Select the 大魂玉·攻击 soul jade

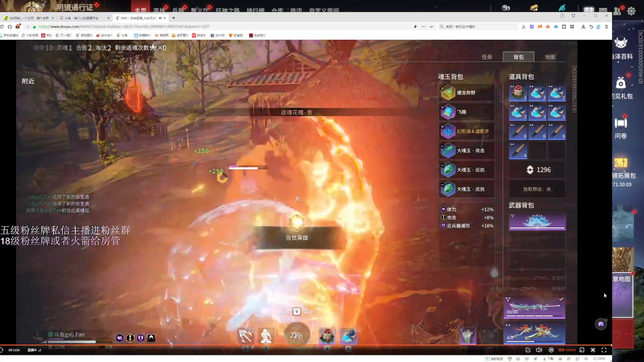[x=467, y=151]
